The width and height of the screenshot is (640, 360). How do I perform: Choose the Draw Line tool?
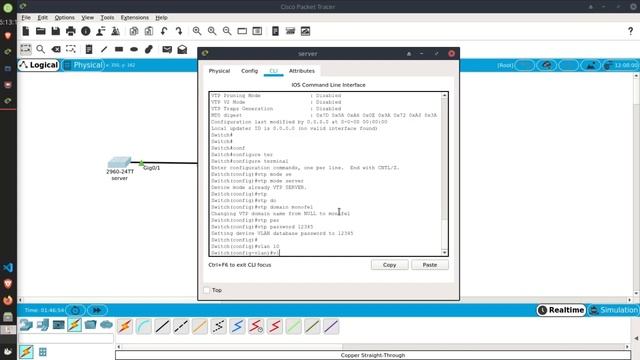(104, 49)
